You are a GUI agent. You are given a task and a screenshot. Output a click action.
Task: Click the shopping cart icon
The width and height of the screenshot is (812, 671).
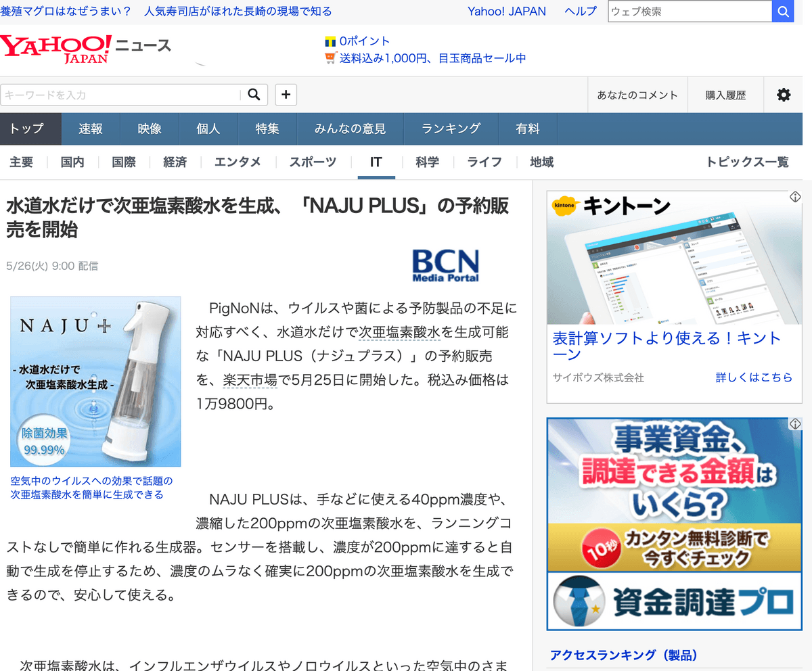[331, 58]
